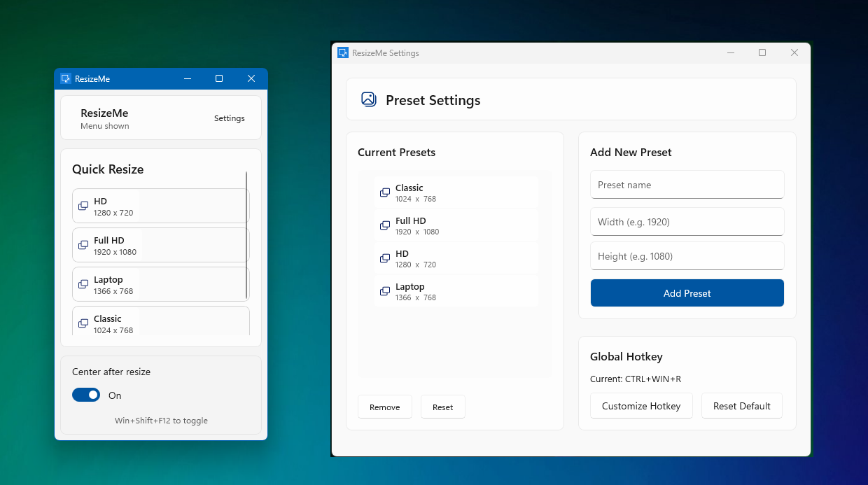Click the Width input field
Viewport: 868px width, 485px height.
(687, 221)
